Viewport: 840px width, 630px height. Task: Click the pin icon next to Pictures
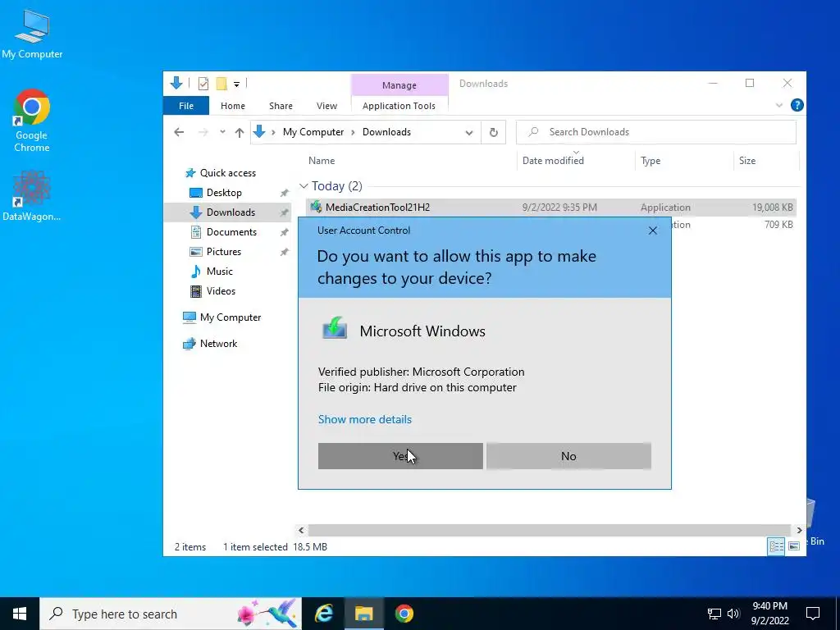click(x=284, y=252)
